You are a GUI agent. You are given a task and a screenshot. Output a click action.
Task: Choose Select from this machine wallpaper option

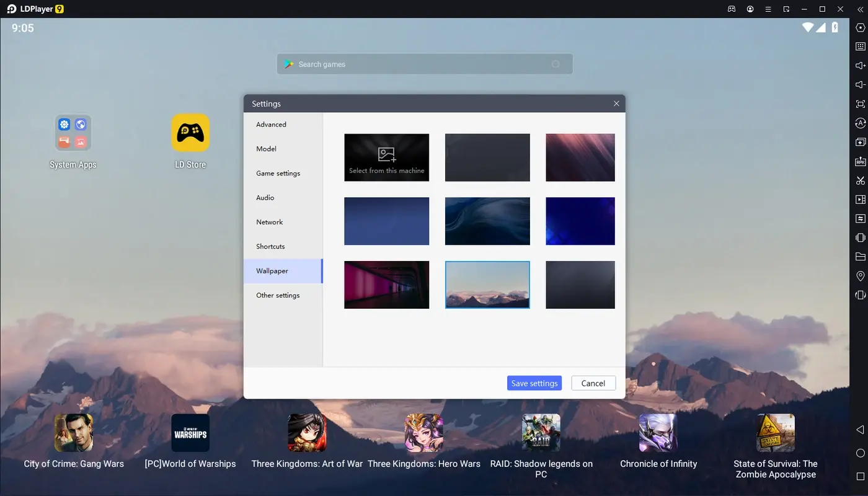(x=386, y=157)
